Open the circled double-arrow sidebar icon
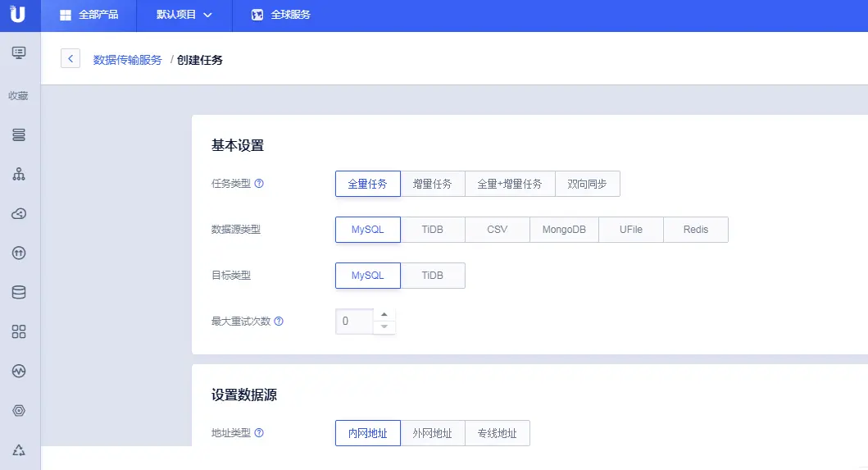 point(19,253)
